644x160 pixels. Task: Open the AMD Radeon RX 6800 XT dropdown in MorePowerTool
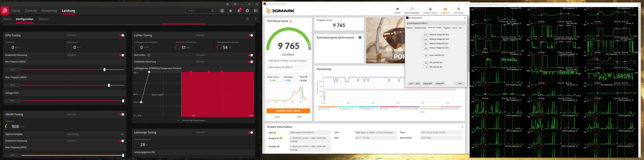[436, 23]
